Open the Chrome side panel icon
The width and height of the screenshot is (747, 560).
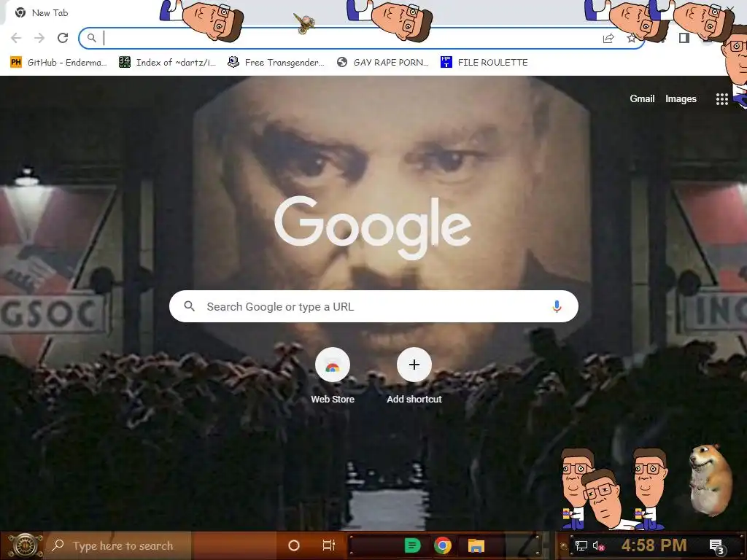tap(684, 38)
